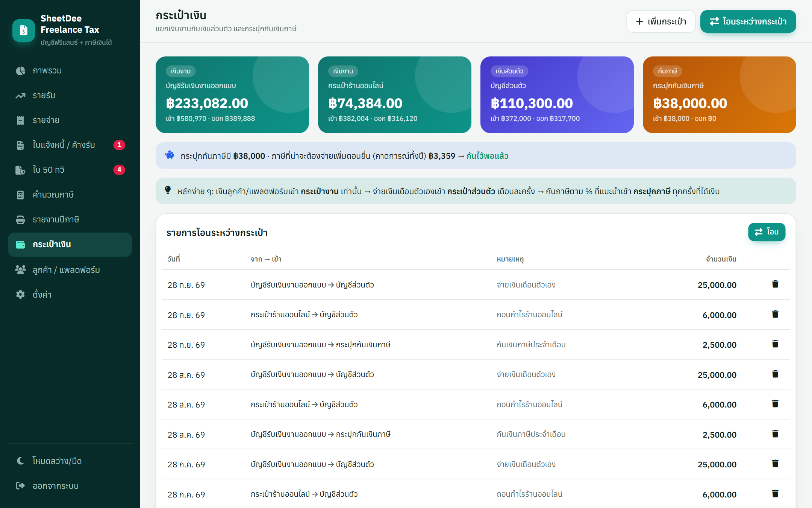Click the วันที่ column header

[x=174, y=259]
